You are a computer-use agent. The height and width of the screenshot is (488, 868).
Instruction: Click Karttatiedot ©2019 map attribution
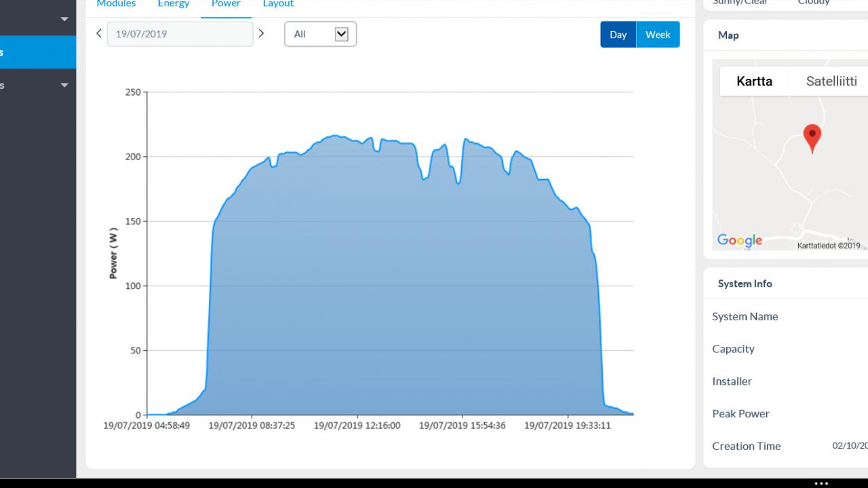(829, 246)
